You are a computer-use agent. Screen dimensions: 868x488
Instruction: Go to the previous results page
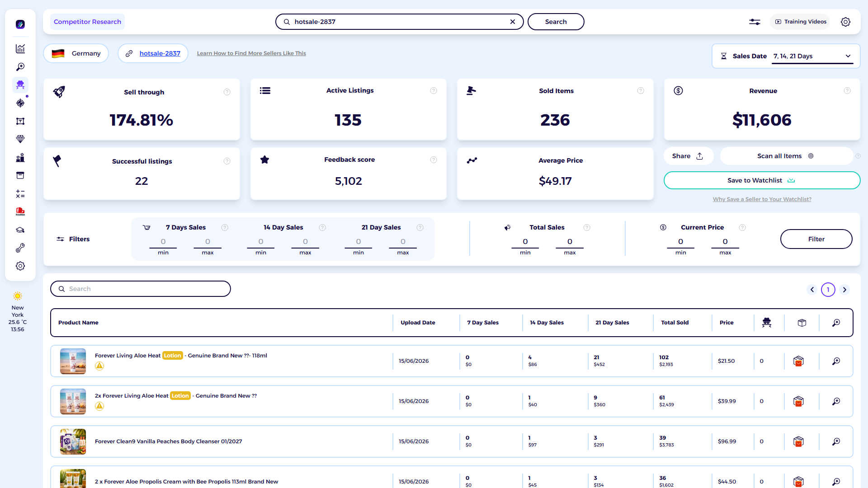tap(812, 290)
